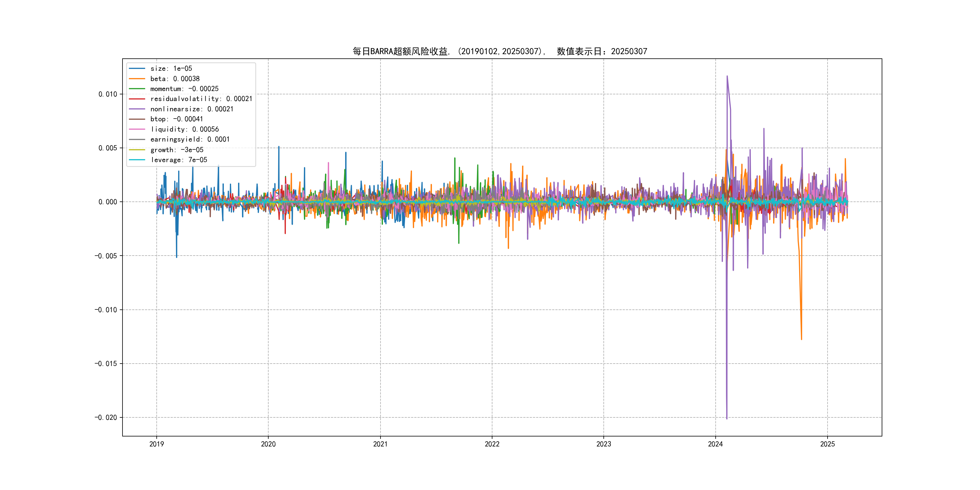
Task: Select the 'growth: -3e-05' legend label
Action: coord(177,150)
